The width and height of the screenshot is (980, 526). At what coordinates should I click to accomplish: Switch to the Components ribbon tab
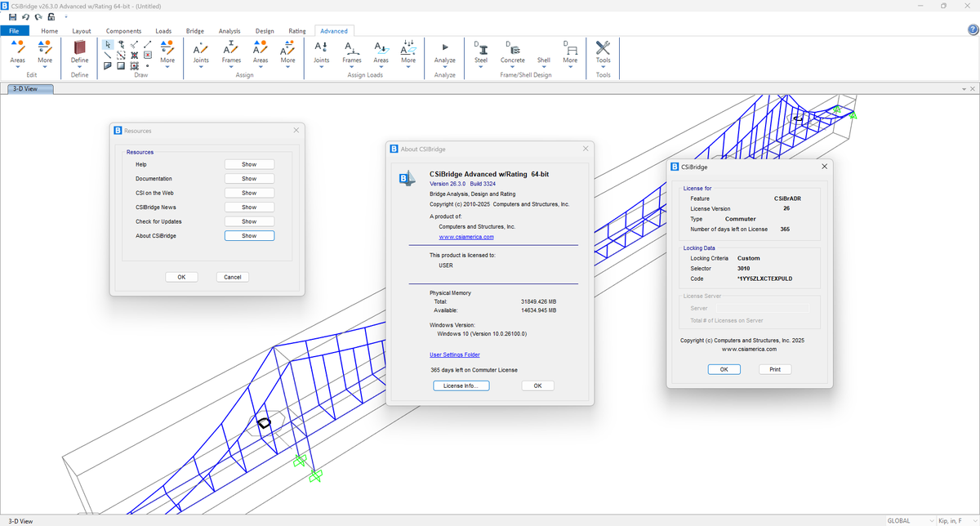pos(123,31)
